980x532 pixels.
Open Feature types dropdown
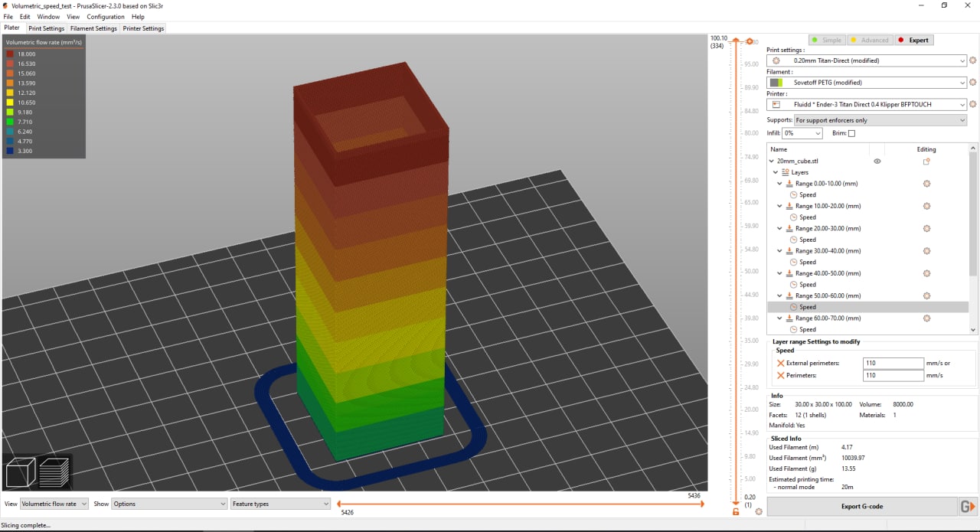click(280, 504)
